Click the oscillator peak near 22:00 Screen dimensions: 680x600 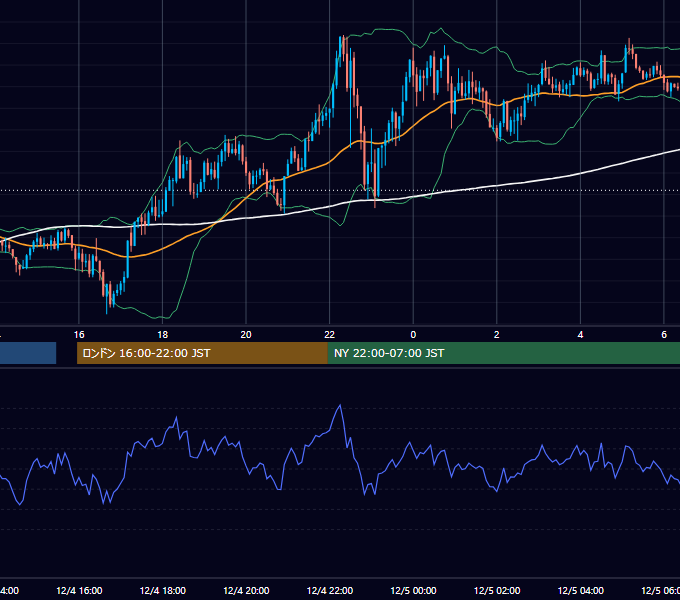pos(340,405)
